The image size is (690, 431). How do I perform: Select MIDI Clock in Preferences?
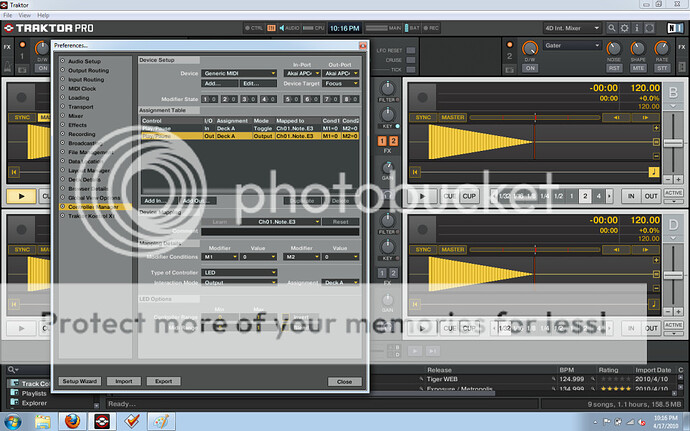click(82, 88)
